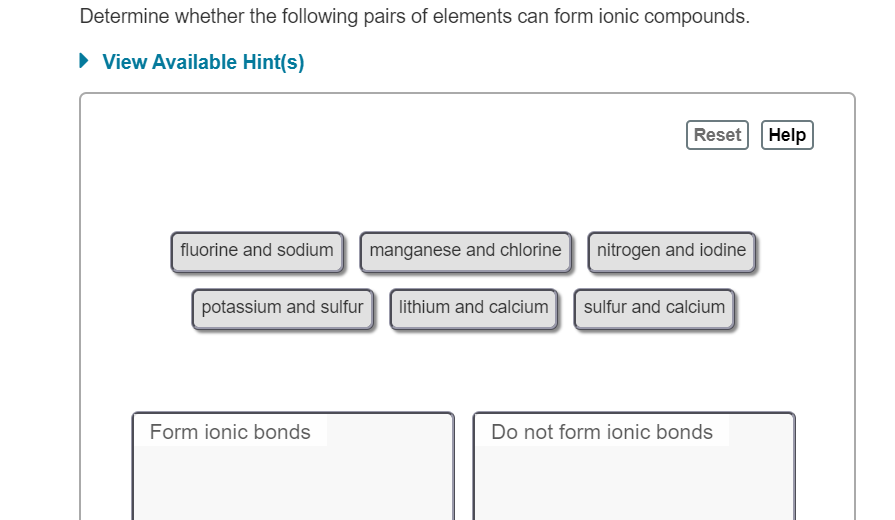Click the word 'iodine' on its tile
Screen dimensions: 895x520
click(x=720, y=250)
